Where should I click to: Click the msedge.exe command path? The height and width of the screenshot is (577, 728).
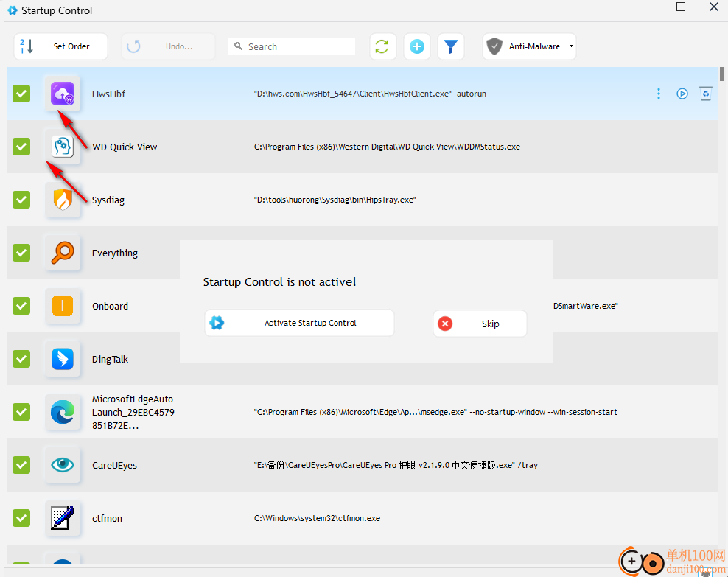click(435, 412)
